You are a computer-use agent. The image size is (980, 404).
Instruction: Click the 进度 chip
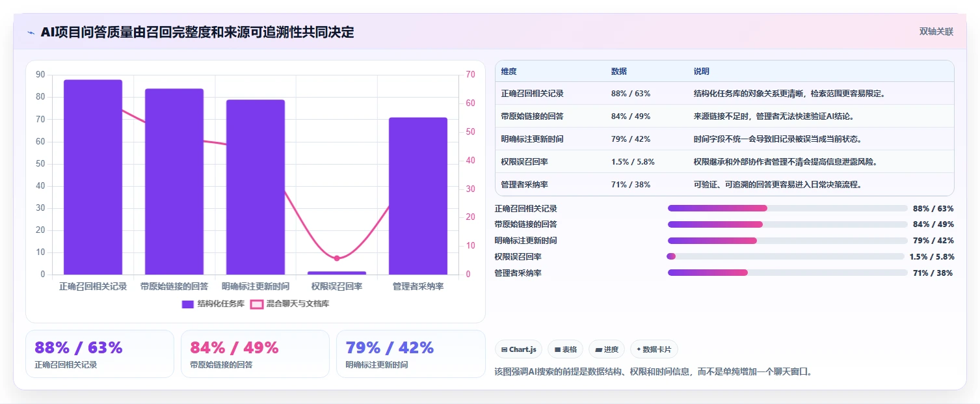(x=607, y=349)
